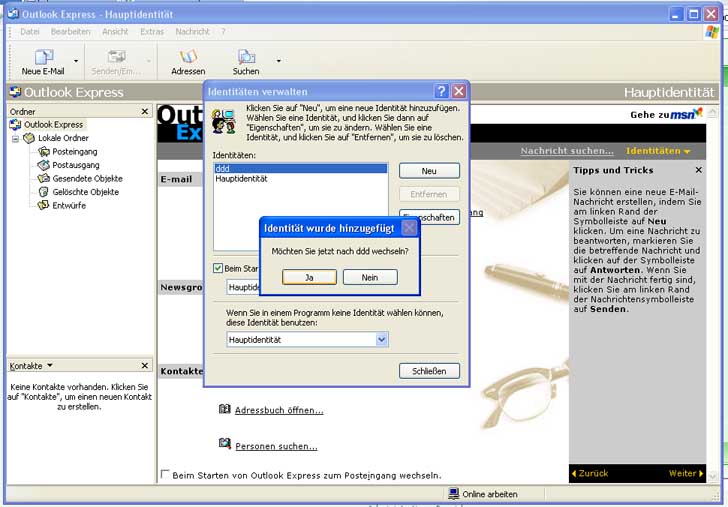Image resolution: width=728 pixels, height=507 pixels.
Task: Click Ja to switch identity
Action: coord(309,277)
